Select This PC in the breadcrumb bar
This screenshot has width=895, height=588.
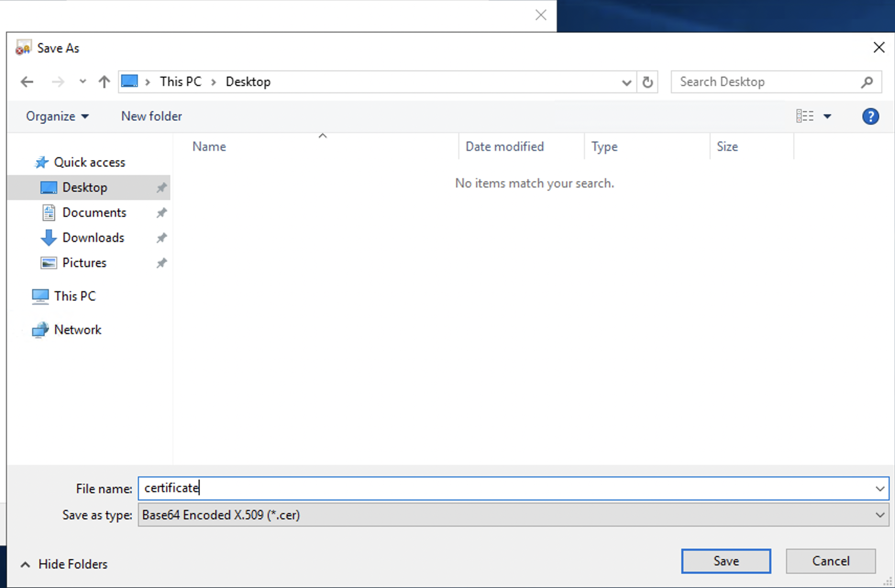pos(180,82)
